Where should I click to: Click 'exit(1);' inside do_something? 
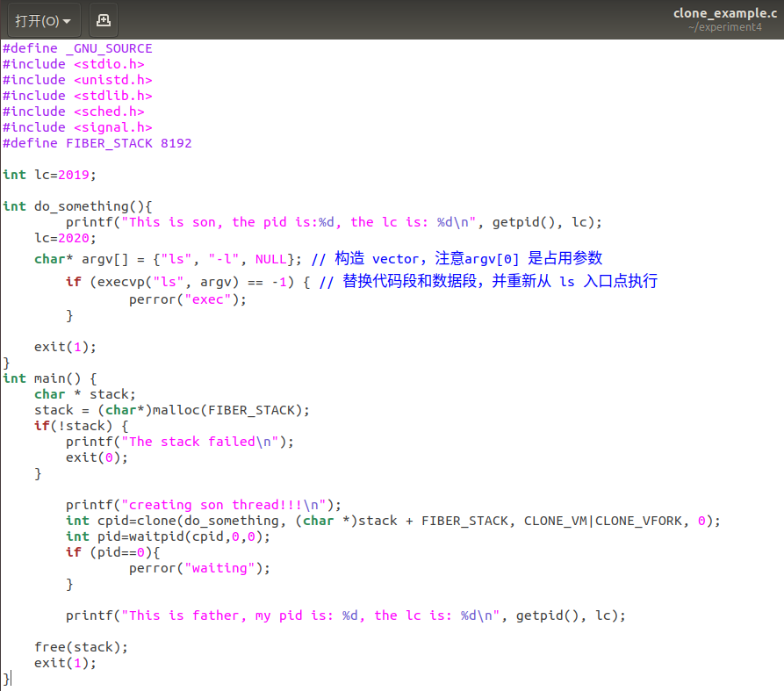[65, 347]
